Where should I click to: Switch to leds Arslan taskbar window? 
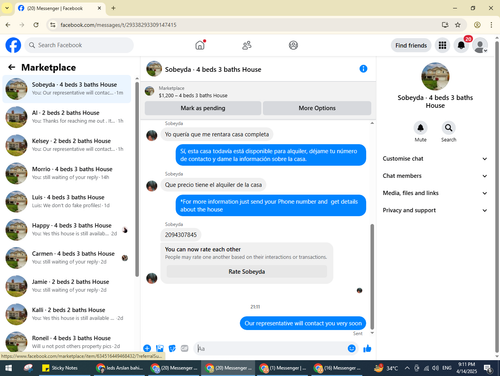120,368
